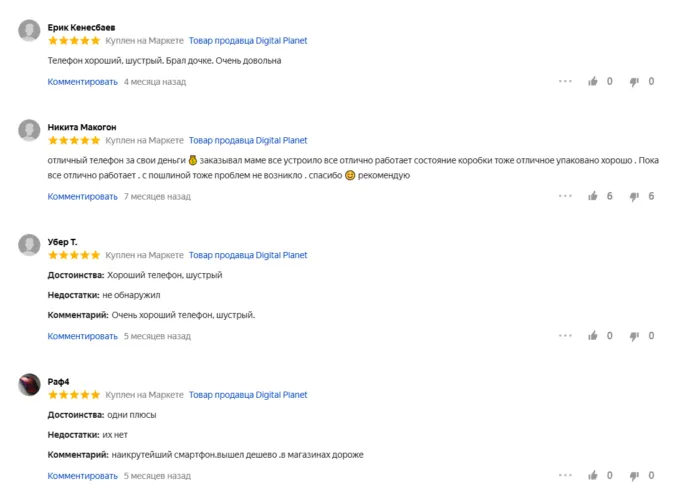Dislike Ерик Кенесбаев's review with thumbs down

click(x=634, y=82)
